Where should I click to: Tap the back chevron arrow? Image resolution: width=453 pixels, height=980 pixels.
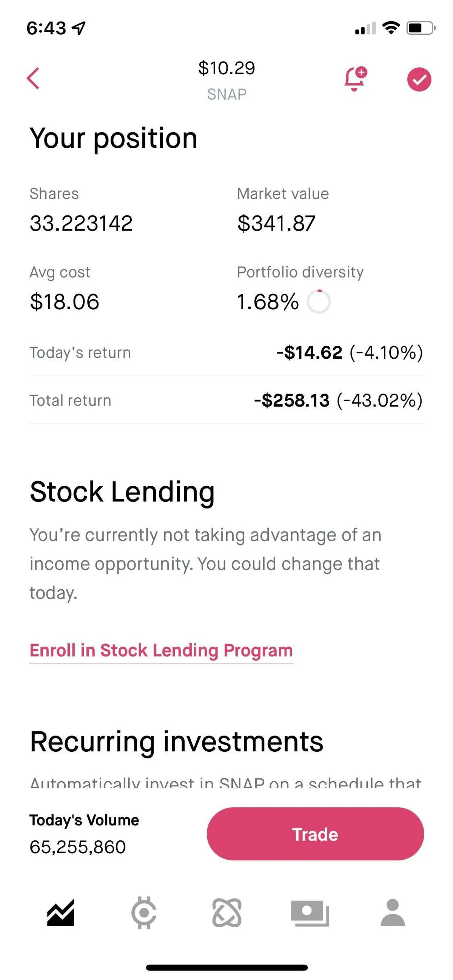33,78
